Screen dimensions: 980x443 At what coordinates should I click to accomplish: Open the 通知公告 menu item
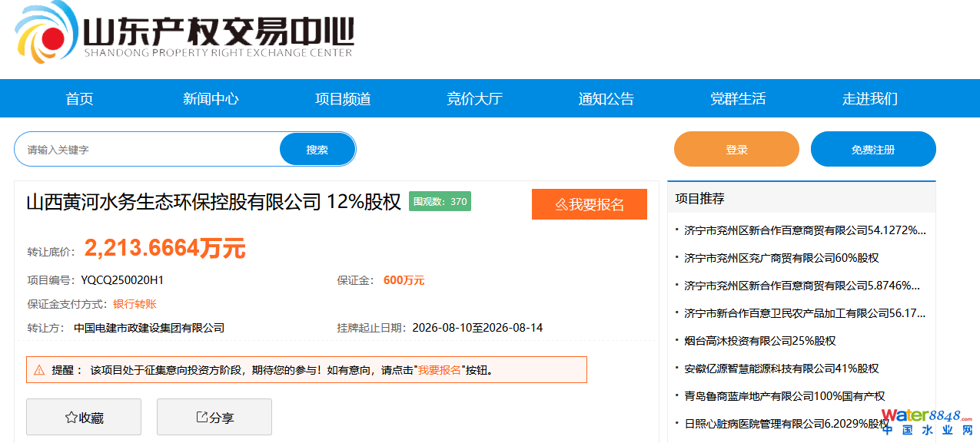click(x=606, y=98)
